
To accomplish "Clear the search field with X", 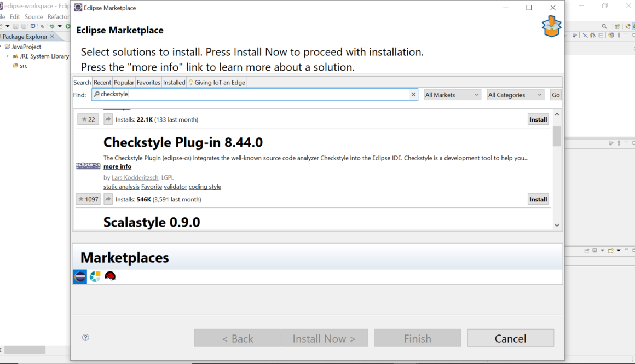I will coord(413,95).
